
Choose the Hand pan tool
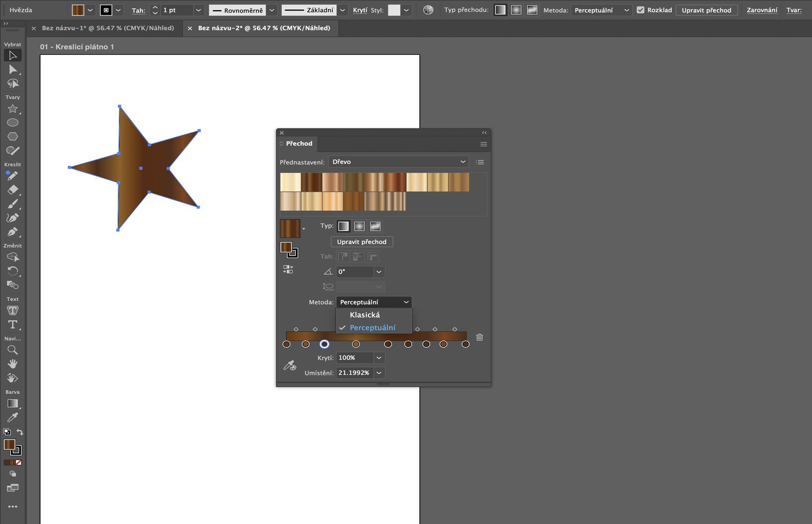[13, 364]
